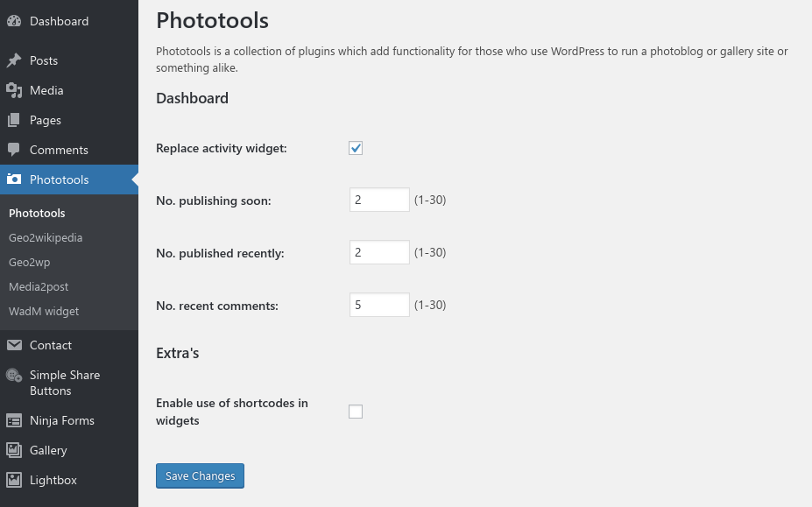Screen dimensions: 812x507
Task: Open the Pages menu
Action: point(69,120)
